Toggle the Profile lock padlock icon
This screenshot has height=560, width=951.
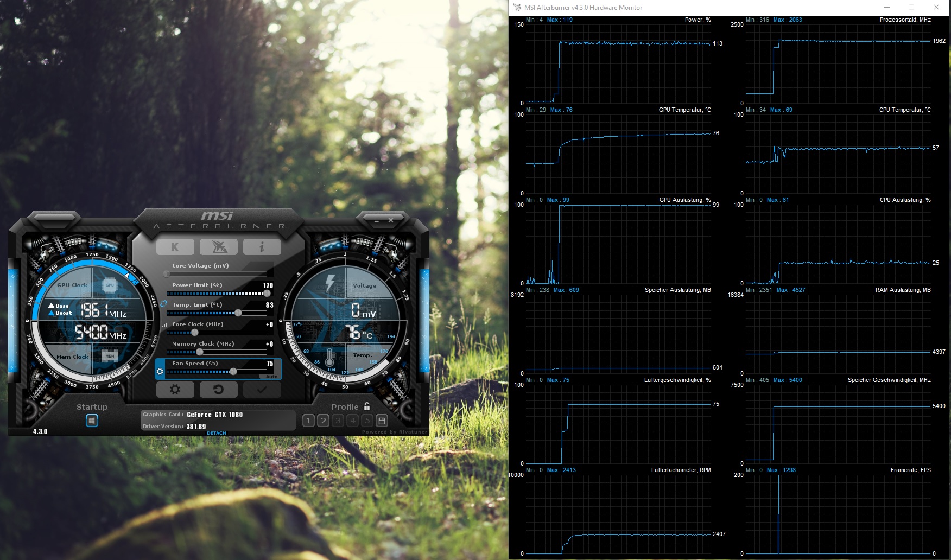pyautogui.click(x=367, y=406)
